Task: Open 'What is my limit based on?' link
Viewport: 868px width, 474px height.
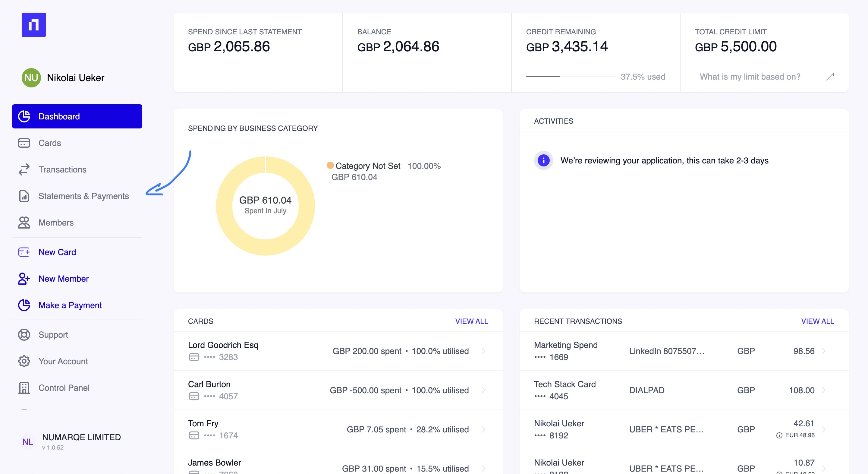Action: [x=750, y=77]
